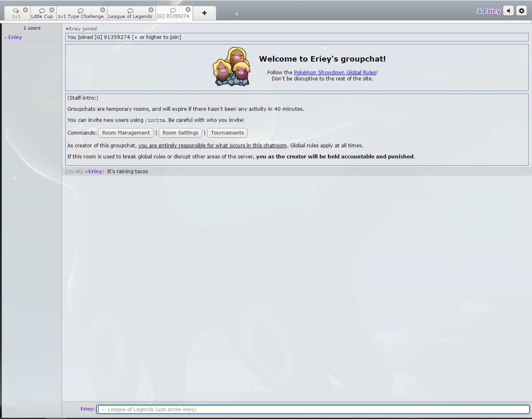Click the plus icon to join a room

(x=204, y=13)
